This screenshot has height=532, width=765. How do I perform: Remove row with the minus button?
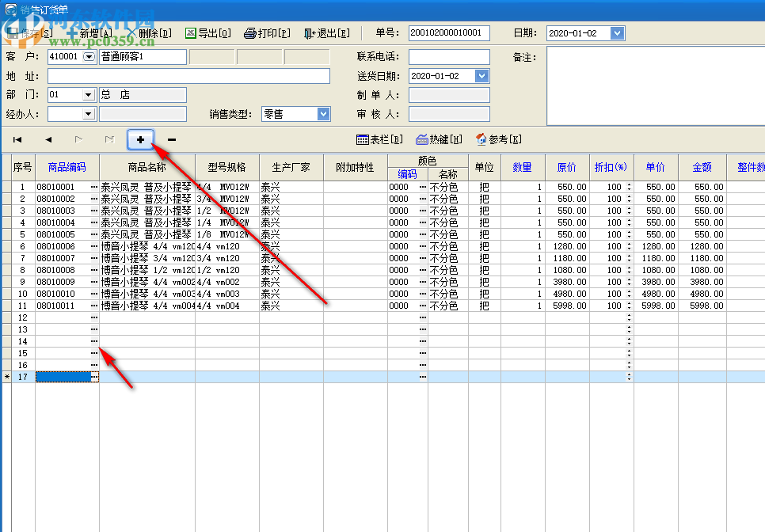(172, 139)
